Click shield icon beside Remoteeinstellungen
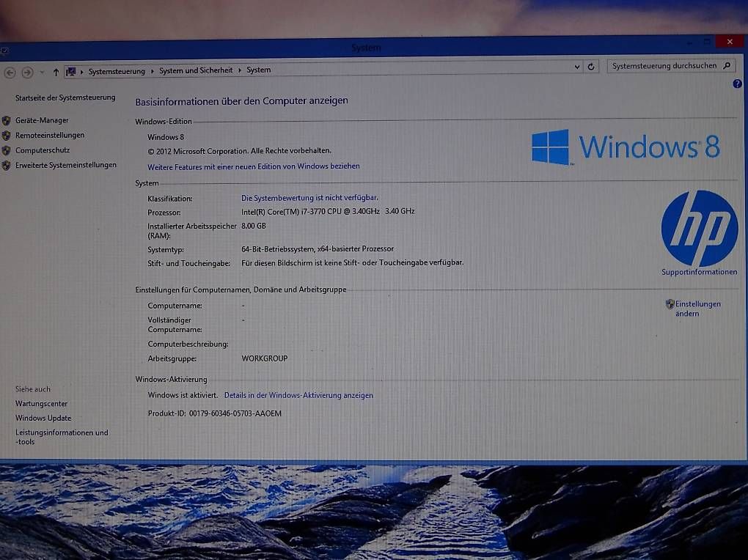The image size is (748, 560). pos(6,136)
